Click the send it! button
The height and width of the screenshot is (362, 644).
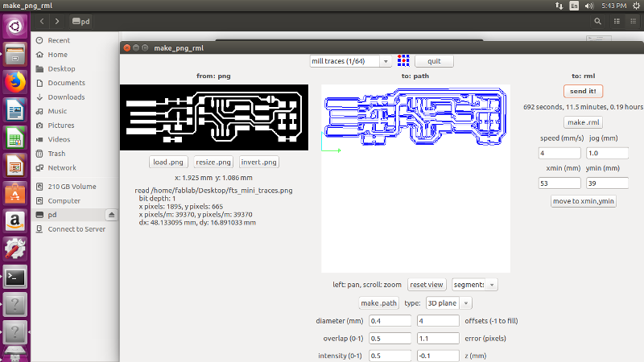[x=583, y=91]
